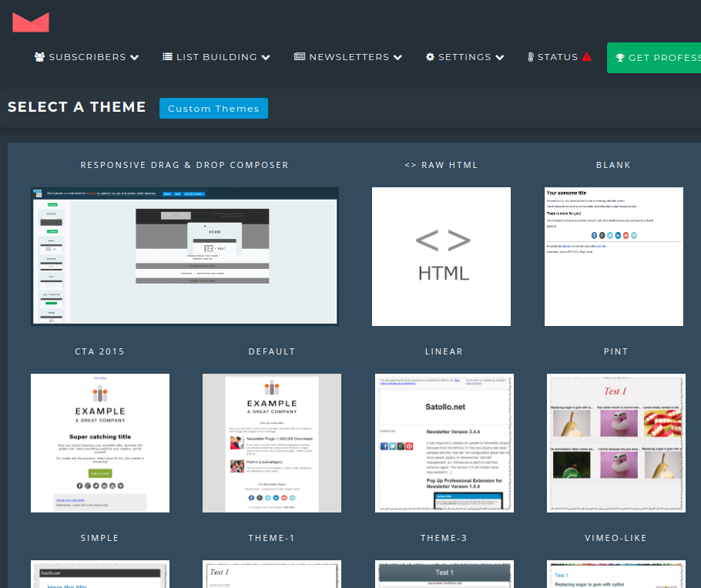
Task: Open the Subscribers menu
Action: (87, 57)
